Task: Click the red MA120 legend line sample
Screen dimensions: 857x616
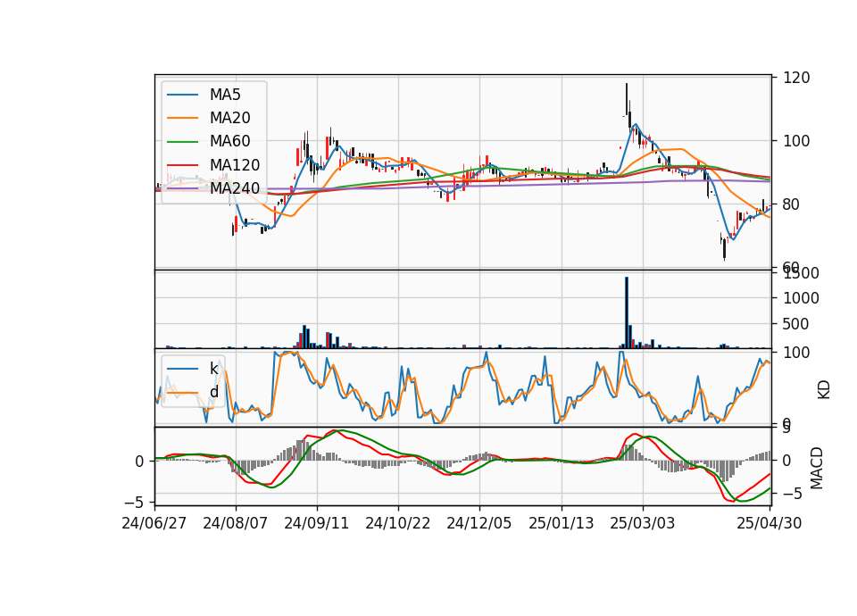Action: pyautogui.click(x=182, y=165)
